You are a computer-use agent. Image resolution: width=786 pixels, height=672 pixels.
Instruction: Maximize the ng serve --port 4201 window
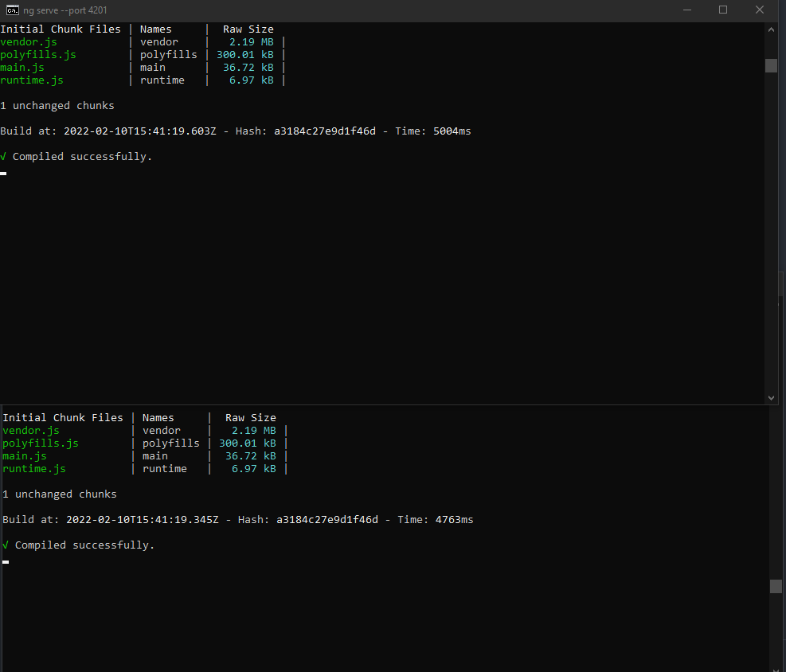tap(723, 10)
